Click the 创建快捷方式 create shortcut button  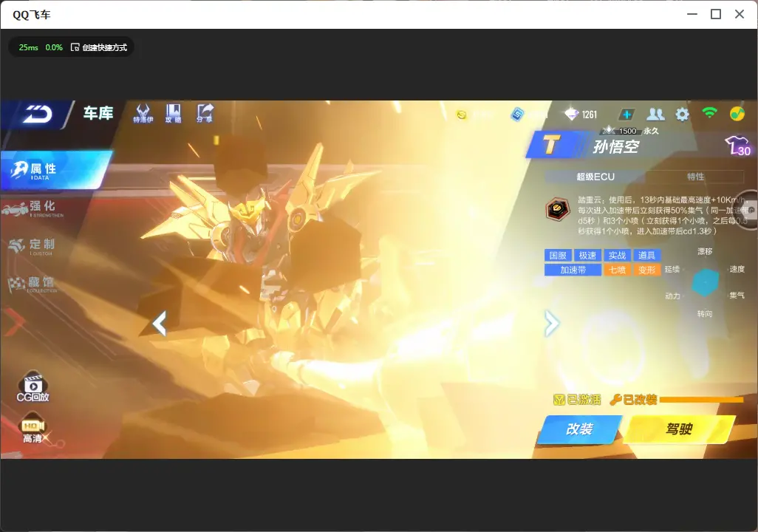(x=99, y=47)
